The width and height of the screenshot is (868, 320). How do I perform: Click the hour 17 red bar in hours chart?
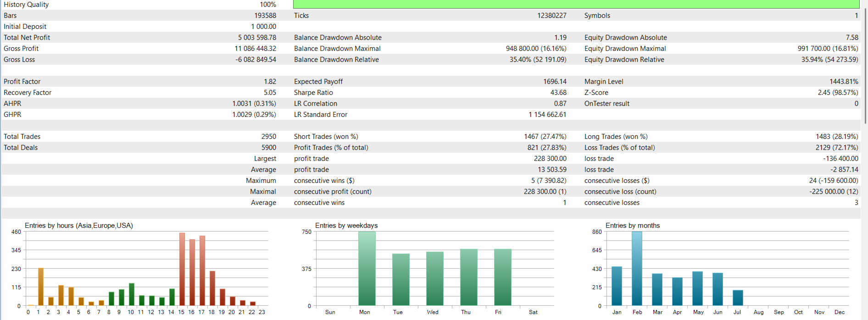coord(202,270)
